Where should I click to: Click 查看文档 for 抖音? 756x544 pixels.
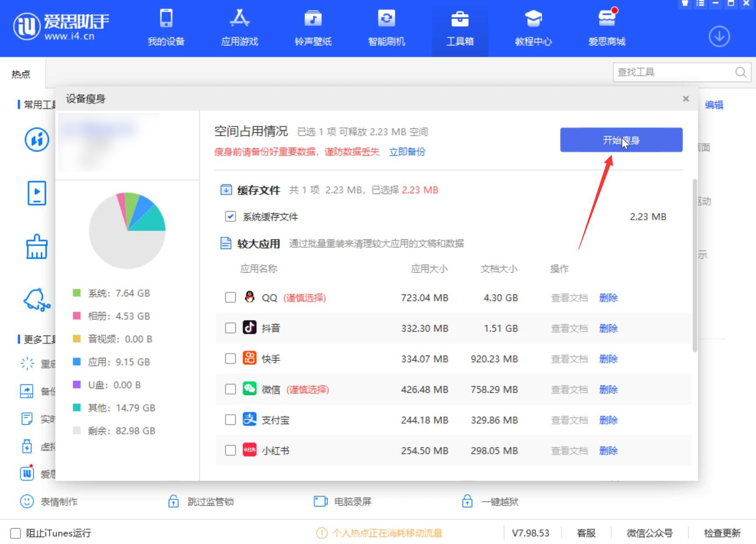point(569,328)
